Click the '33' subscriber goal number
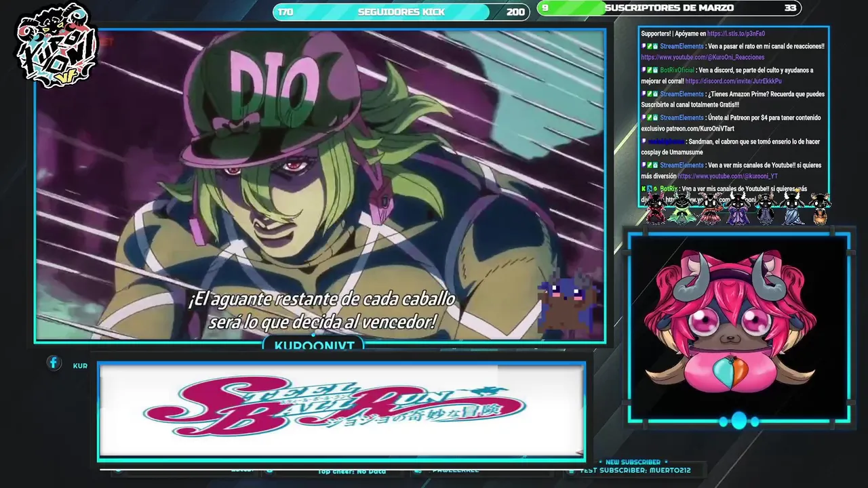This screenshot has width=868, height=488. click(x=790, y=8)
